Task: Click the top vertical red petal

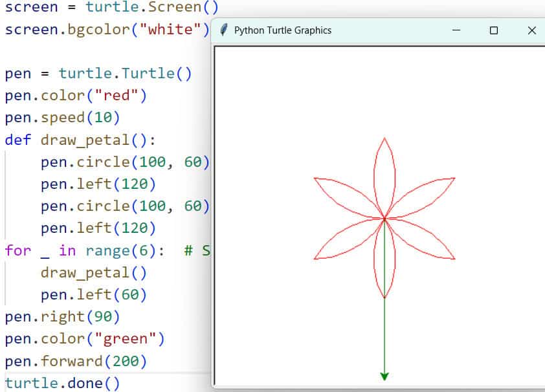Action: [x=384, y=175]
